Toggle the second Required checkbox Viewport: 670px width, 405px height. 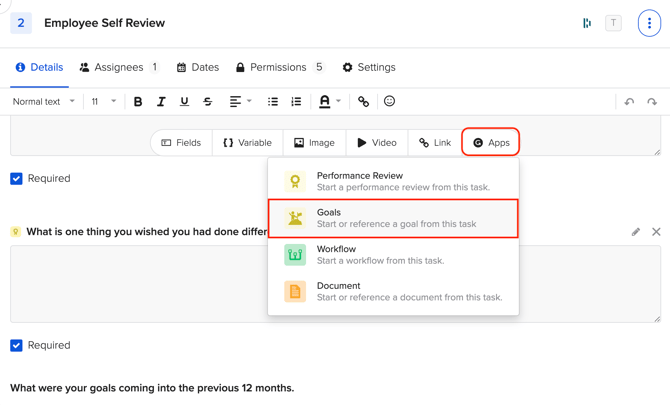pos(16,346)
